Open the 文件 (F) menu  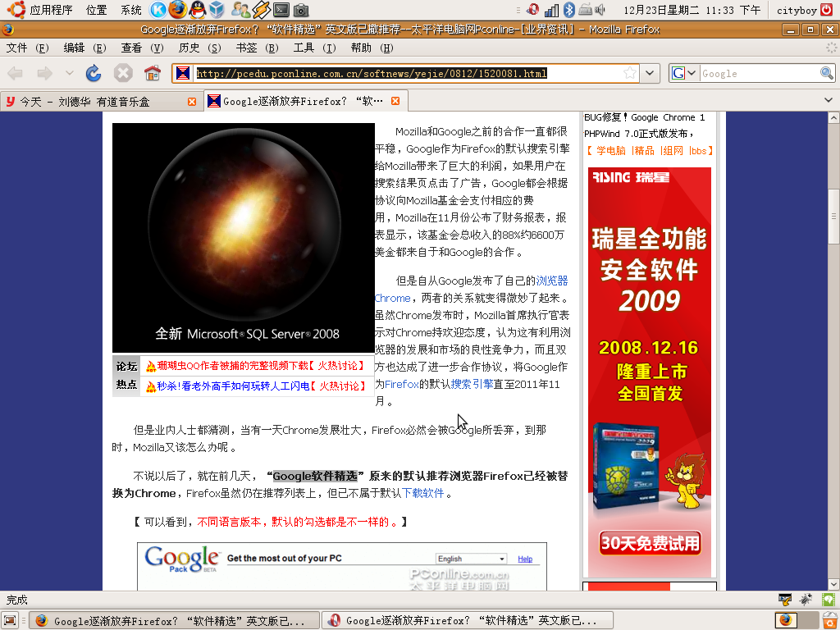tap(27, 48)
